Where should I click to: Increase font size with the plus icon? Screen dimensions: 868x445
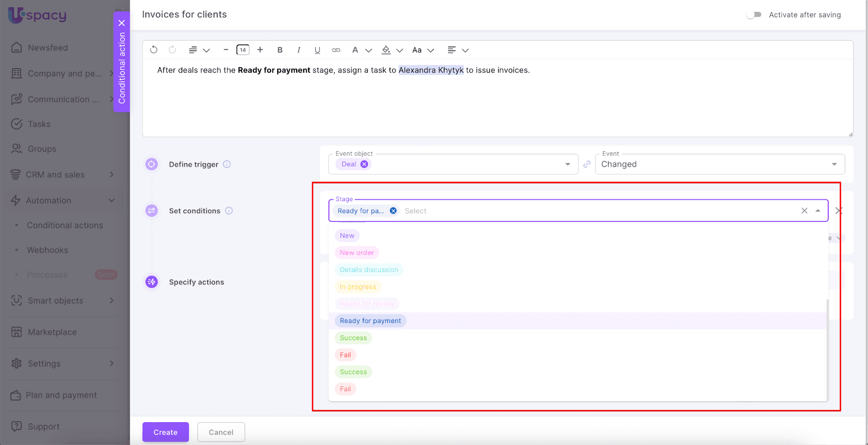coord(260,50)
